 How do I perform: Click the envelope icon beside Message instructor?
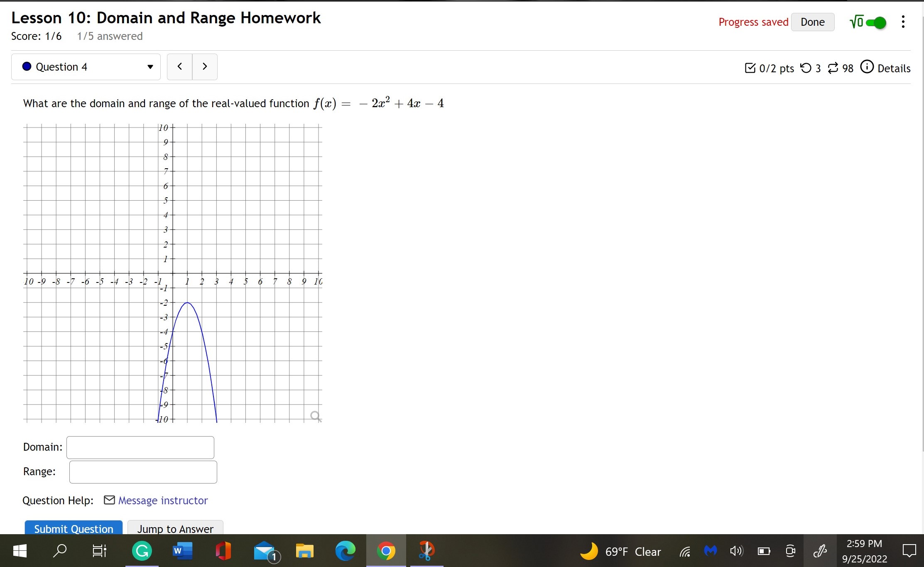[109, 500]
